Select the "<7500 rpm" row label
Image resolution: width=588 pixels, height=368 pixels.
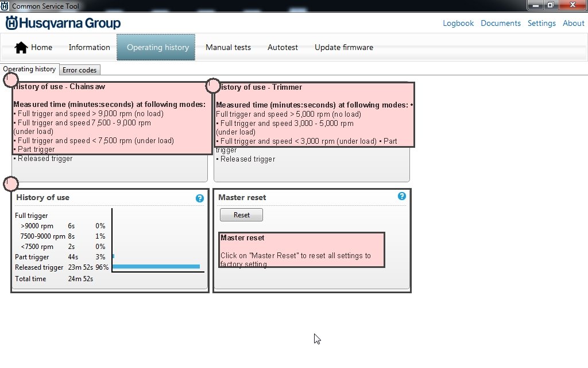coord(37,247)
